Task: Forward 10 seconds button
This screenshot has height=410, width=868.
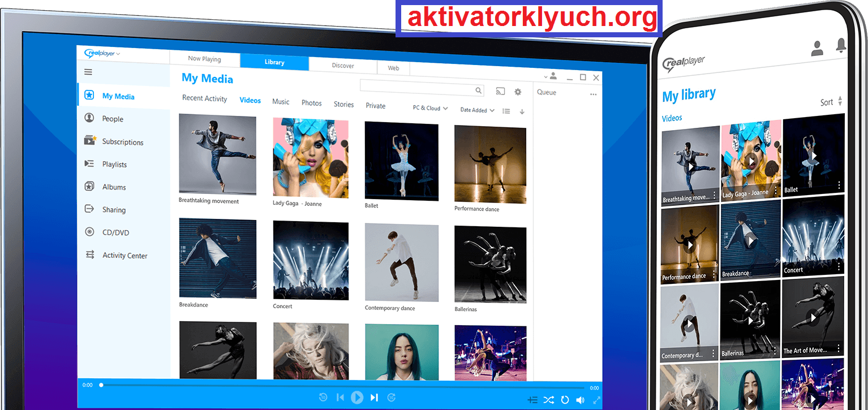Action: (x=391, y=398)
